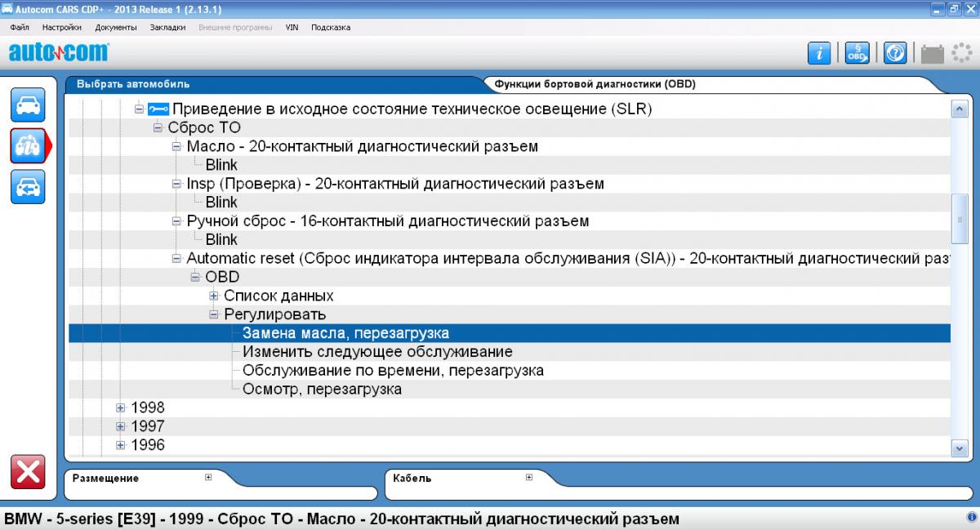Open the info 'i' toolbar icon

tap(819, 53)
